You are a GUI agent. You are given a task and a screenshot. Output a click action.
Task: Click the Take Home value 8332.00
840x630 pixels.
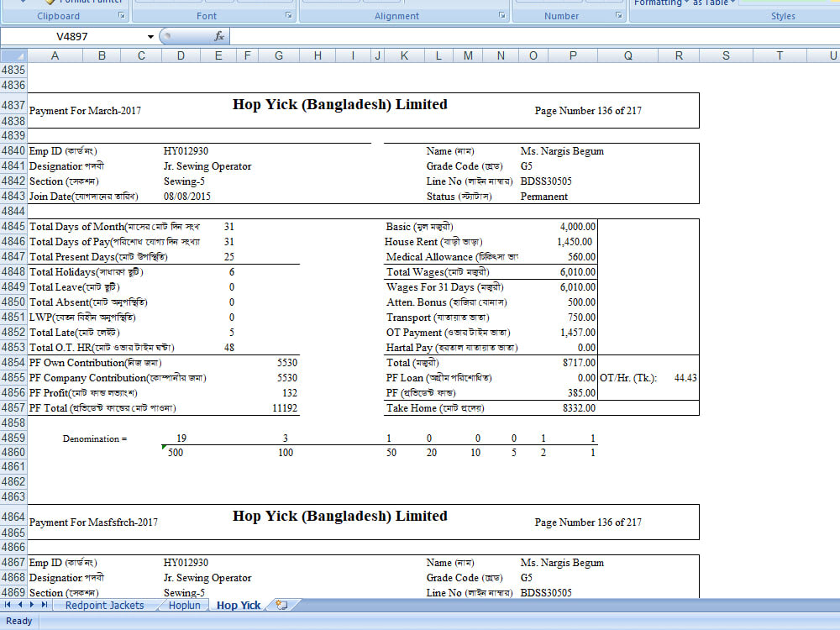[x=579, y=407]
